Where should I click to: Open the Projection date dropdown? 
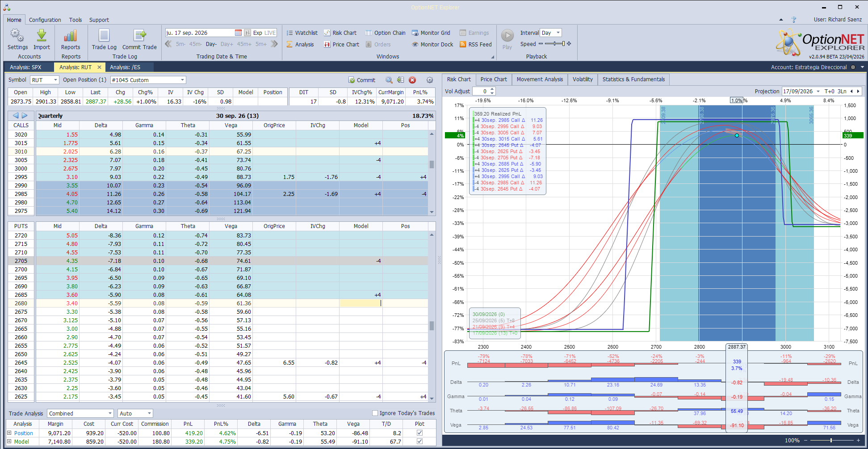point(818,91)
